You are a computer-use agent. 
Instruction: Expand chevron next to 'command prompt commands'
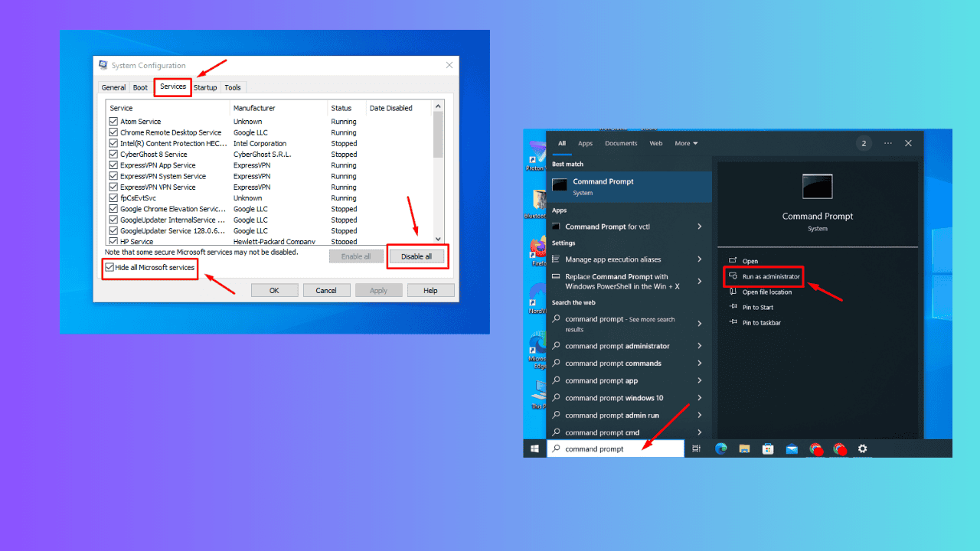tap(700, 364)
